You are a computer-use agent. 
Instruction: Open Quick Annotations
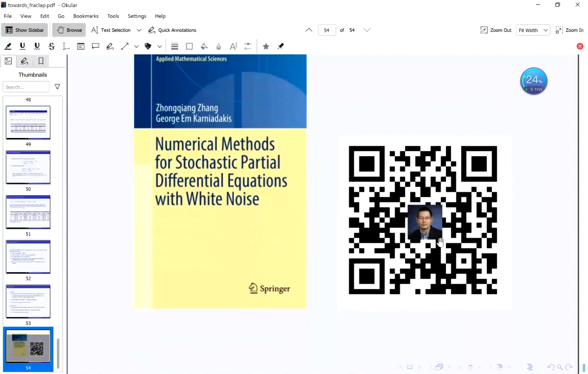tap(172, 30)
